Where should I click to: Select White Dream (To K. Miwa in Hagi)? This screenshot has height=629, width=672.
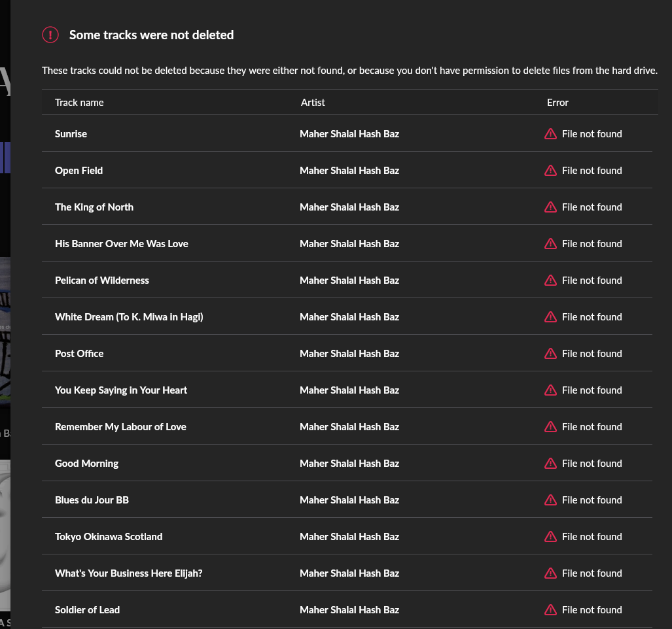(347, 317)
